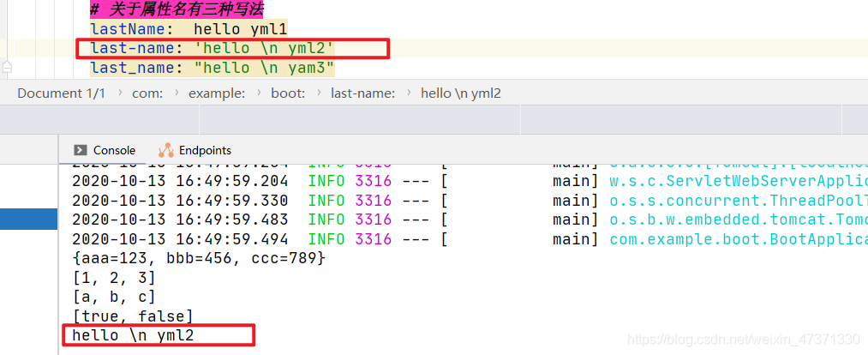Click w.s.c.ServletWebServerApplic logger name

[739, 181]
